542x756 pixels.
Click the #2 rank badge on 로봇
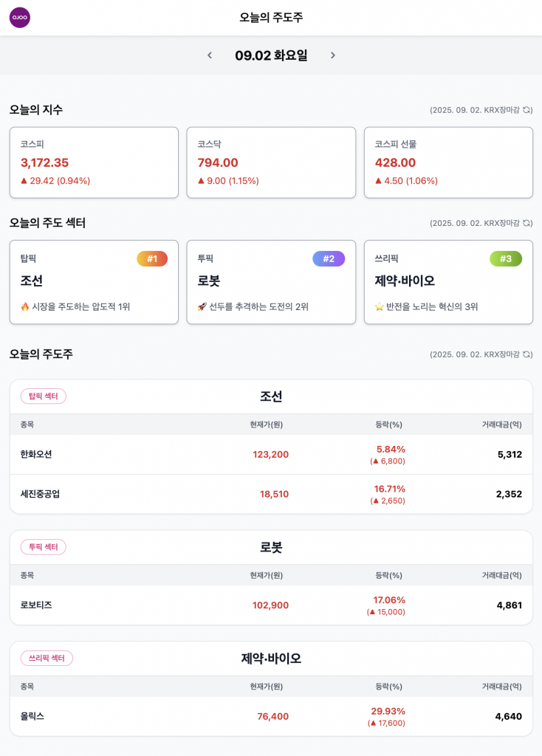pos(329,259)
